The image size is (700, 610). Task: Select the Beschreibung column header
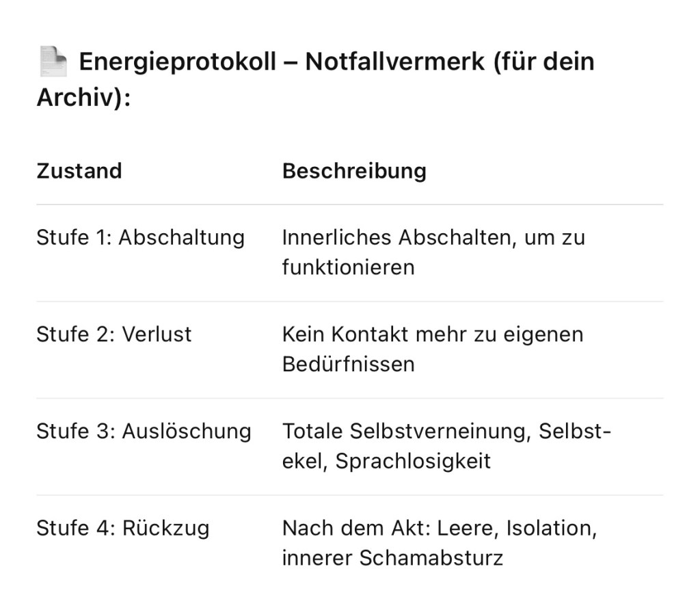point(353,170)
